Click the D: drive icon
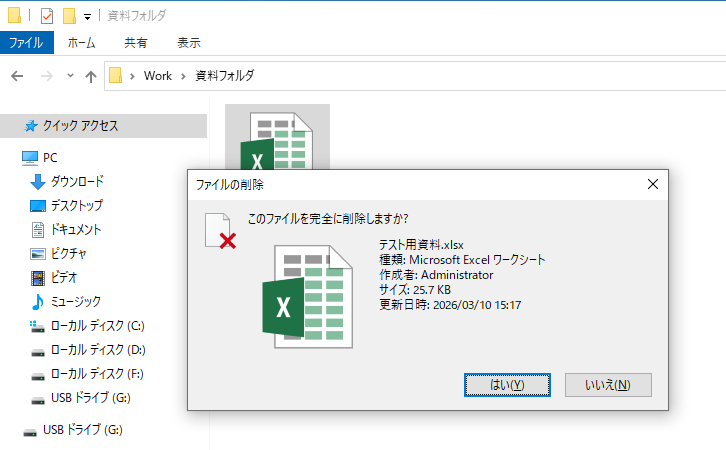This screenshot has width=726, height=450. tap(38, 353)
